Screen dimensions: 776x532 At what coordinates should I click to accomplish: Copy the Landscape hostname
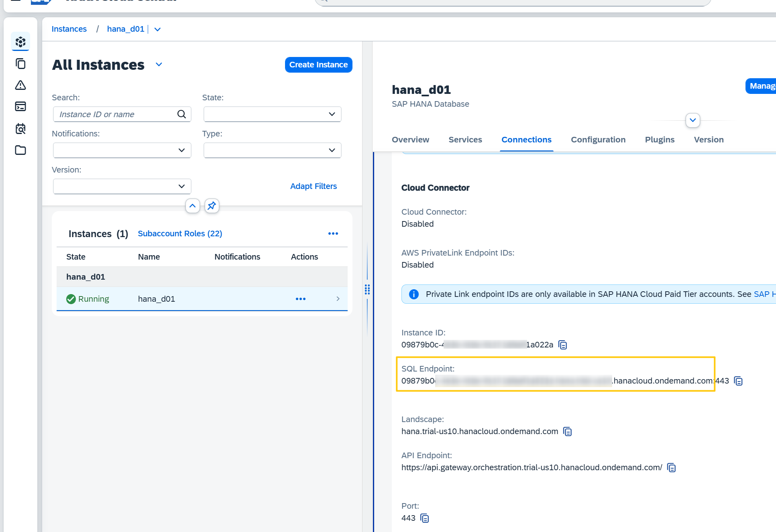(567, 432)
